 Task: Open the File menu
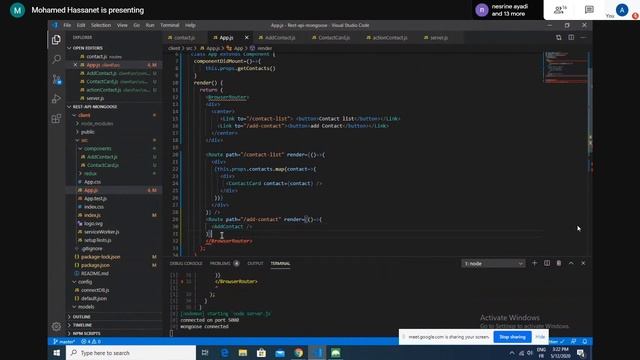67,25
